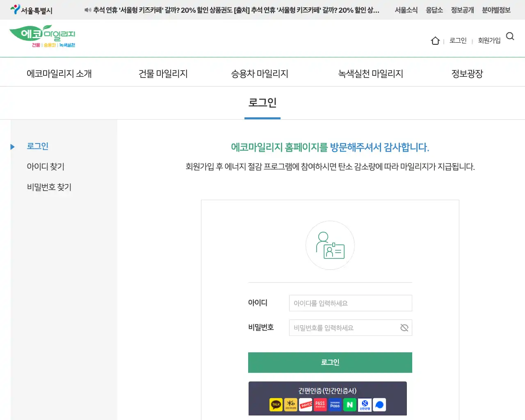Open 승용차 마일리지 menu

pyautogui.click(x=260, y=74)
